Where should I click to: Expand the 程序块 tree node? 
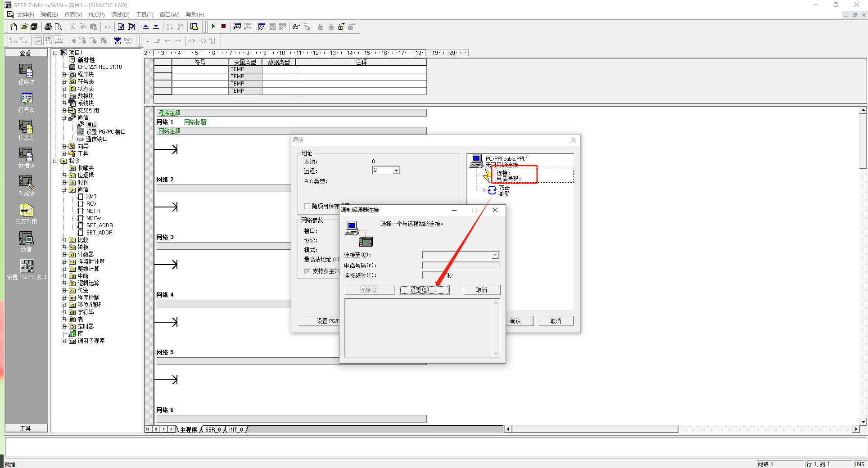[x=64, y=74]
